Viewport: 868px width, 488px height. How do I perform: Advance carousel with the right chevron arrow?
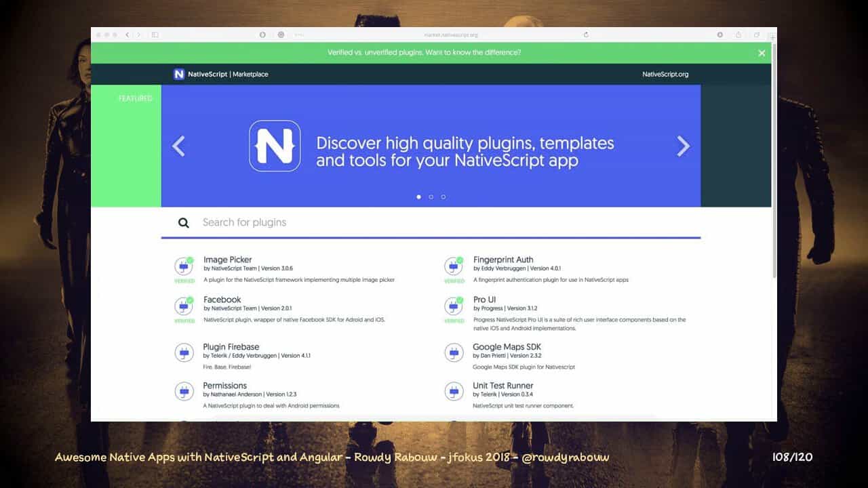(684, 146)
